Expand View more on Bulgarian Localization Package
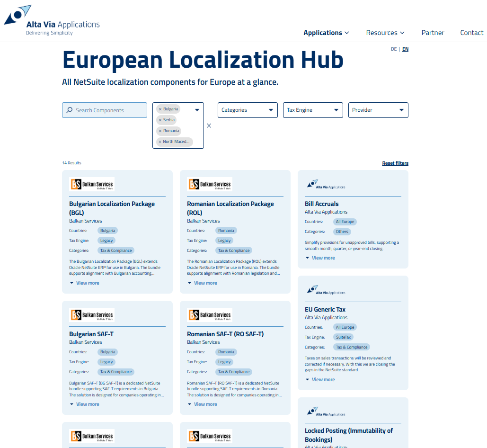Screen dimensions: 487x448 coord(84,283)
